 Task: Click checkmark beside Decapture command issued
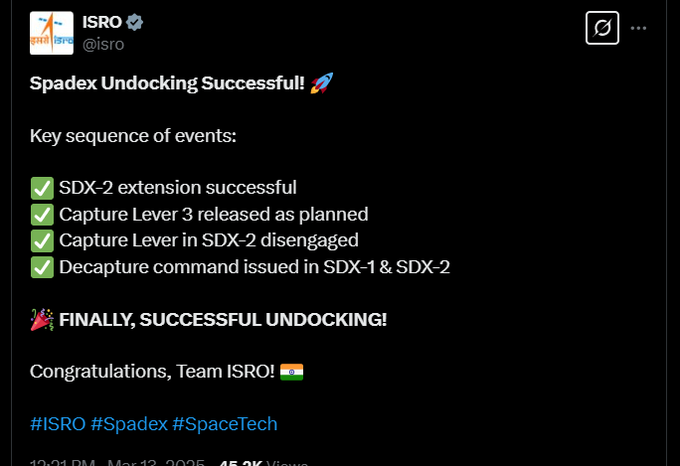coord(42,267)
